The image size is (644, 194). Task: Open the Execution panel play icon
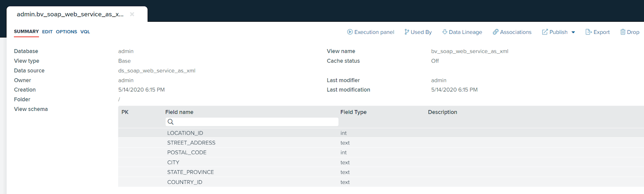350,32
